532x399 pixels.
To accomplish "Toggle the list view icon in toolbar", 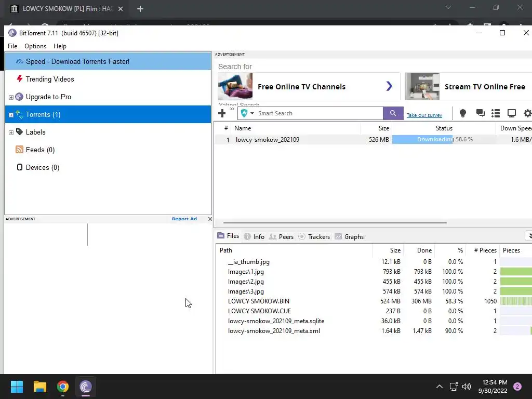I will [x=496, y=113].
